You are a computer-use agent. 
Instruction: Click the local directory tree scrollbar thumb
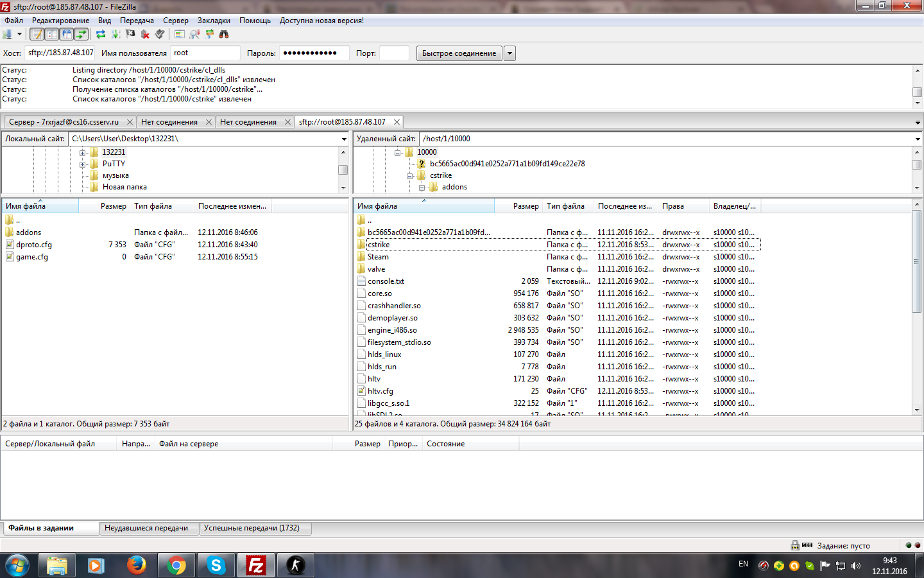(x=343, y=170)
